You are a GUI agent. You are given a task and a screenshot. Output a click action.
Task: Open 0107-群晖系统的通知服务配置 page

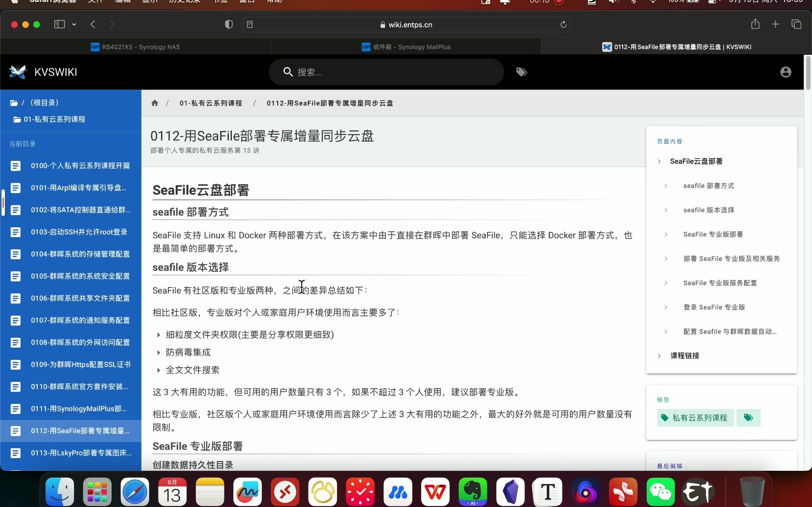[71, 321]
